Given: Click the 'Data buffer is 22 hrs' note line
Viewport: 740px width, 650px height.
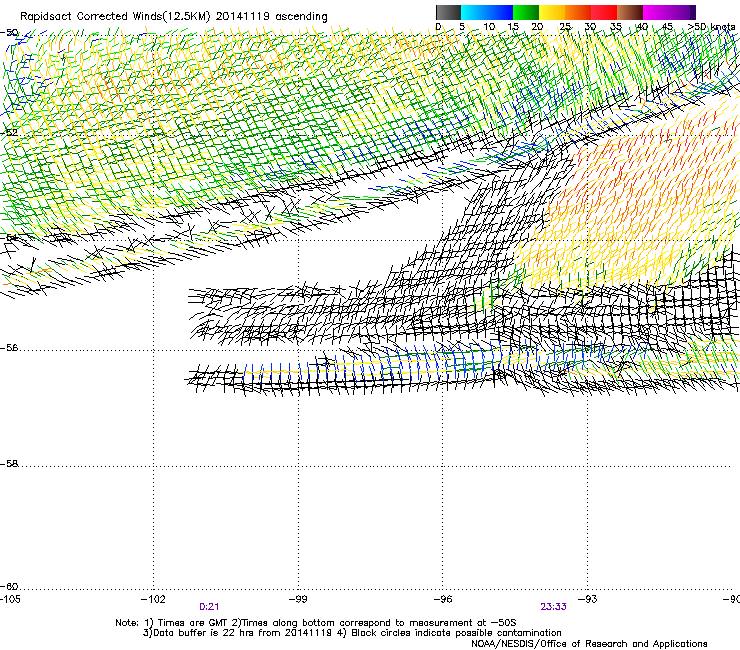Looking at the screenshot, I should (x=352, y=633).
